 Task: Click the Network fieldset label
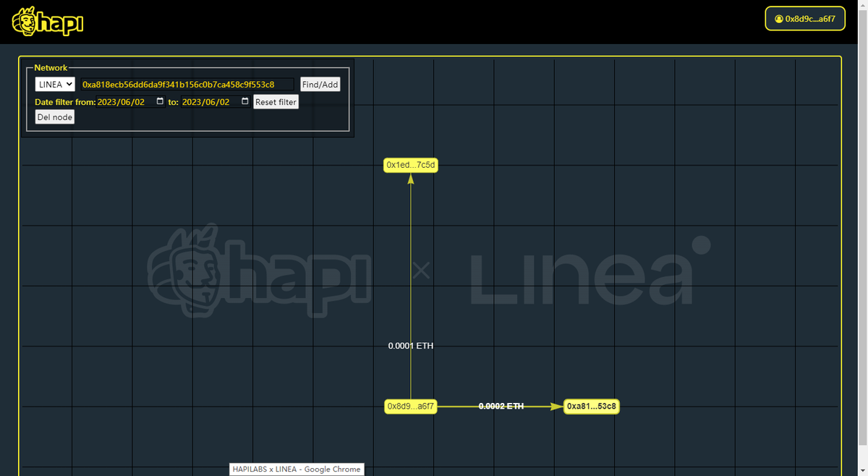(x=51, y=68)
